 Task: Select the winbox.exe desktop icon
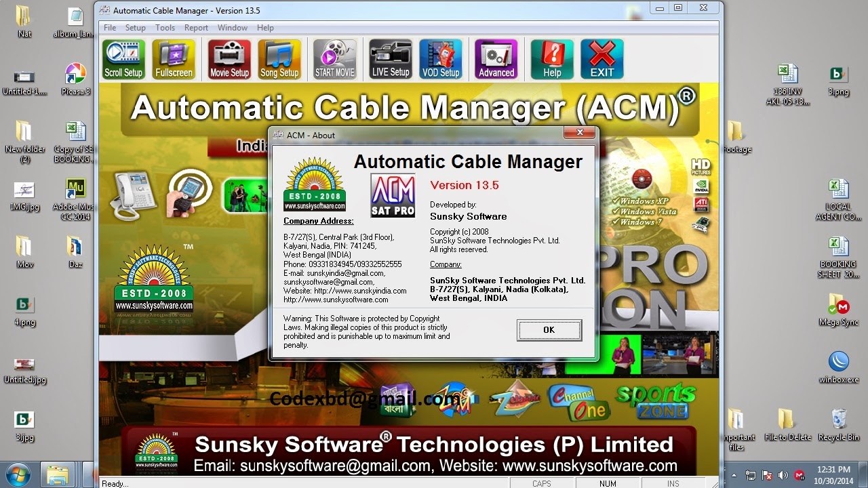click(x=839, y=367)
